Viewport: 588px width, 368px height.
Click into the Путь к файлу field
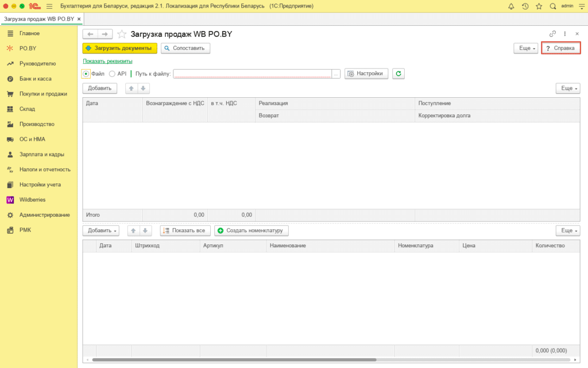click(x=252, y=74)
